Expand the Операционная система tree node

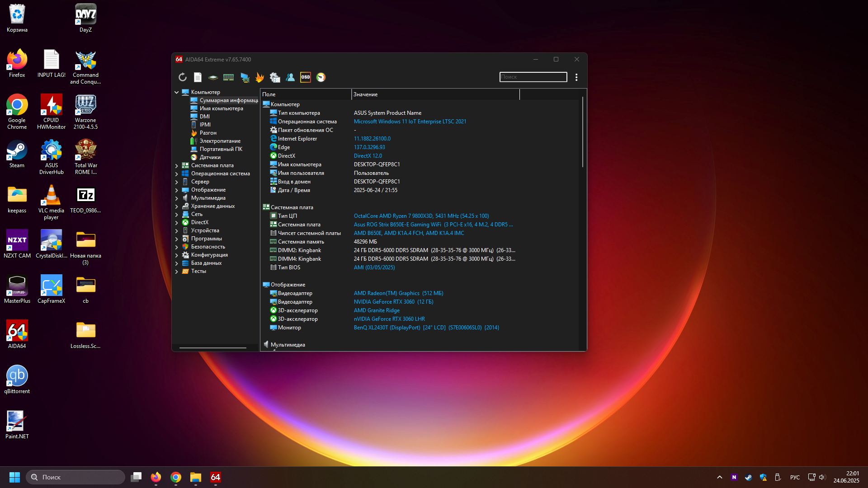(x=177, y=174)
